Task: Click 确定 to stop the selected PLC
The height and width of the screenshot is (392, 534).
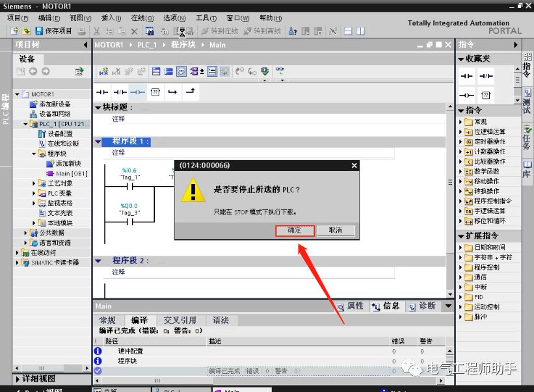Action: [x=295, y=229]
